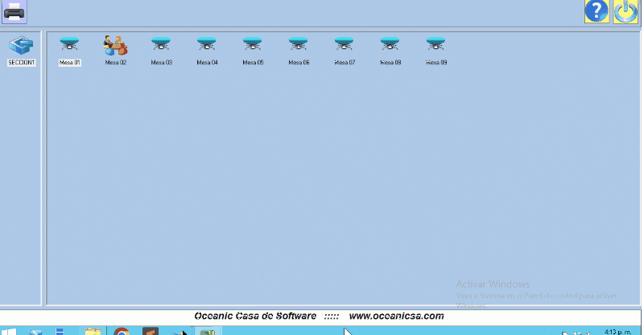Select the SECCION1 section icon

[x=22, y=45]
